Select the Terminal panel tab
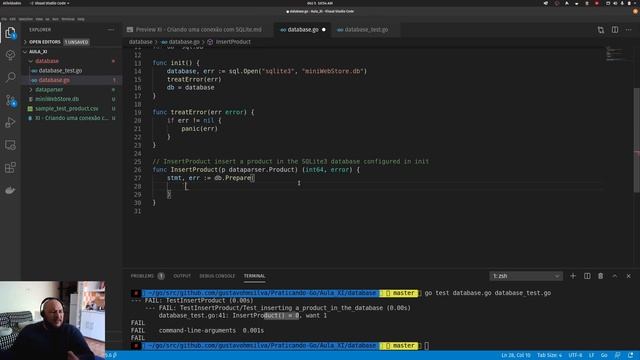Viewport: 640px width, 360px height. point(254,276)
